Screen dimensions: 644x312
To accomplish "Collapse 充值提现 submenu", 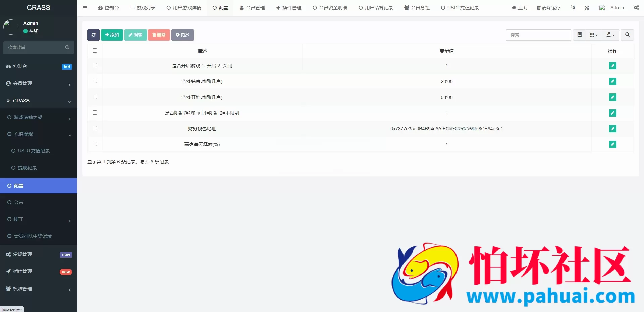I will (39, 134).
